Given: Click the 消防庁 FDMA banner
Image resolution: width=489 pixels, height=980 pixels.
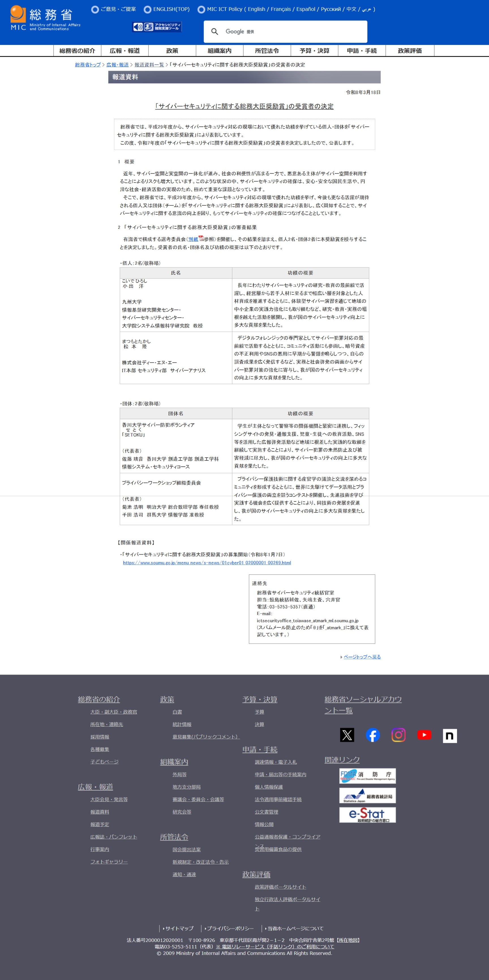Looking at the screenshot, I should pos(367,775).
